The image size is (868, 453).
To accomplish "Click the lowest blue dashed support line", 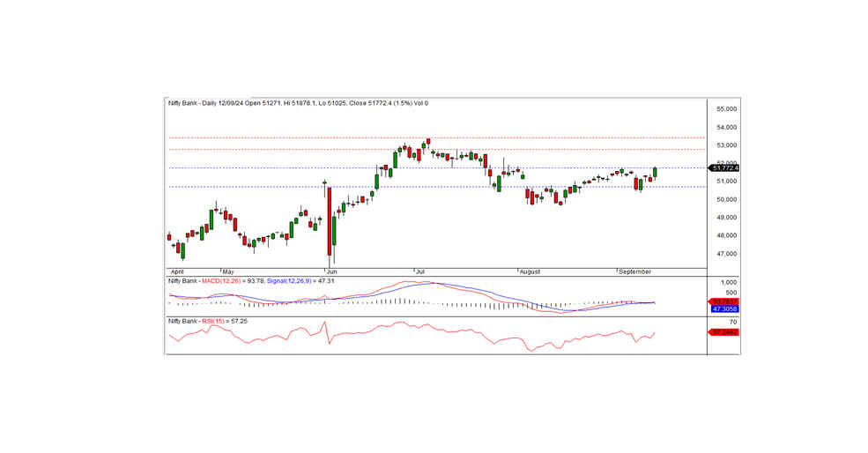I will pos(436,187).
